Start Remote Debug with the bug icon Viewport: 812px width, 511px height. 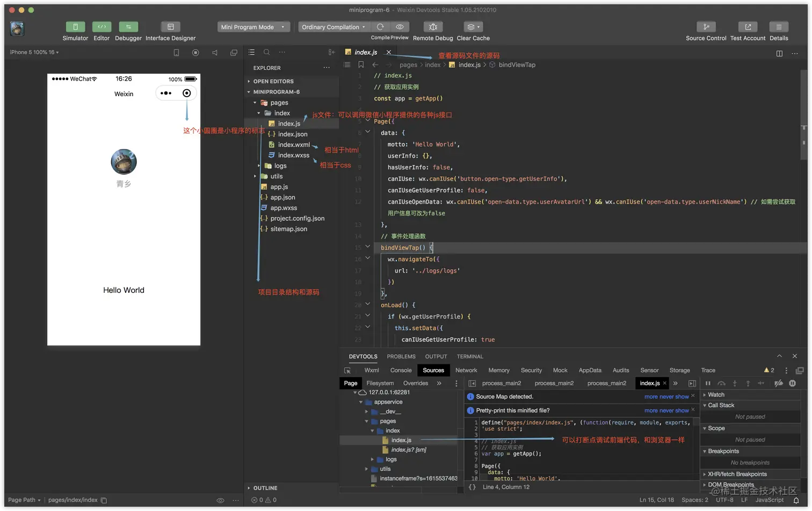433,27
